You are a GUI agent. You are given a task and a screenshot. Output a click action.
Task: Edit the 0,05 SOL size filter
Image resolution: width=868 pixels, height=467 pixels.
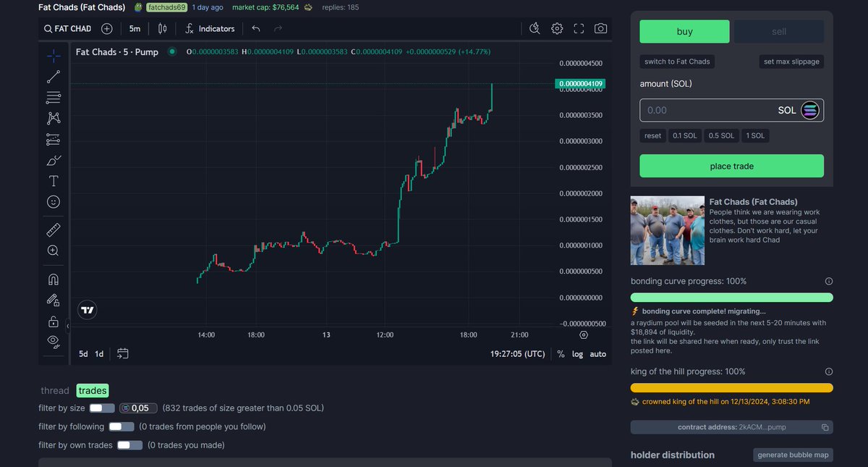(x=139, y=408)
